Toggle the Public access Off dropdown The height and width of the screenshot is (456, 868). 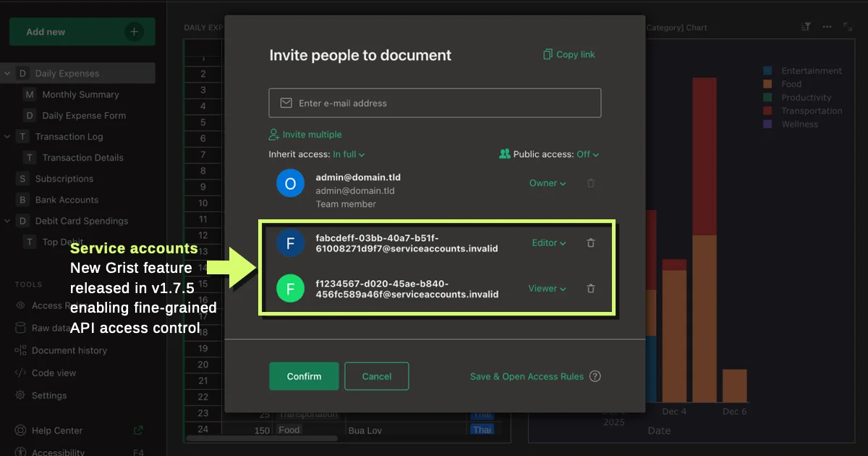pyautogui.click(x=587, y=154)
